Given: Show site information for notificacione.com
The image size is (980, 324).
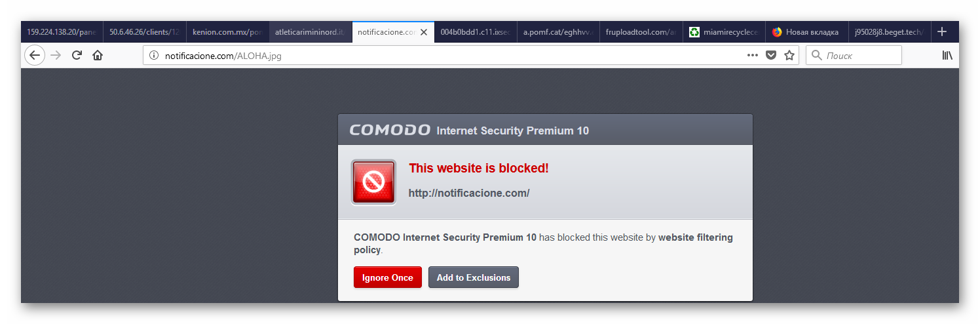Looking at the screenshot, I should (154, 56).
